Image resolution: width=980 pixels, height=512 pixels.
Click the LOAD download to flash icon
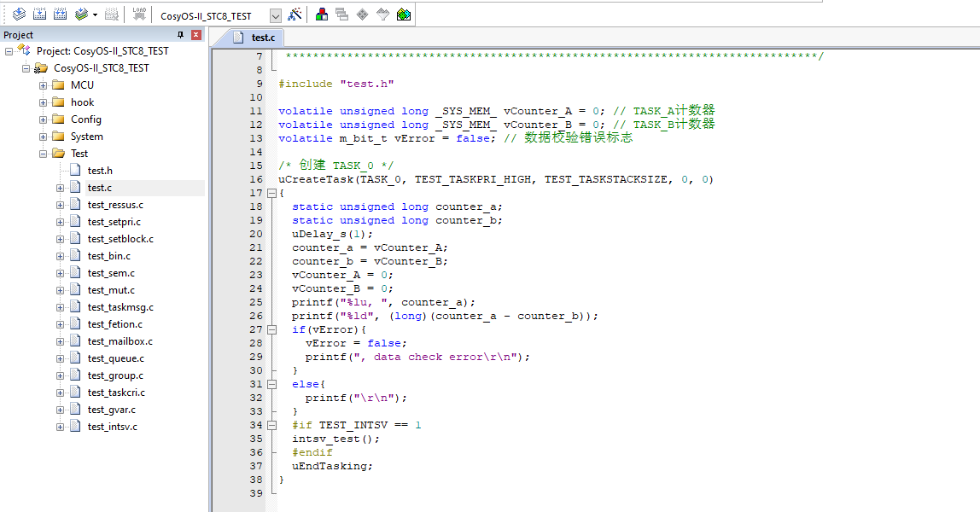(139, 14)
